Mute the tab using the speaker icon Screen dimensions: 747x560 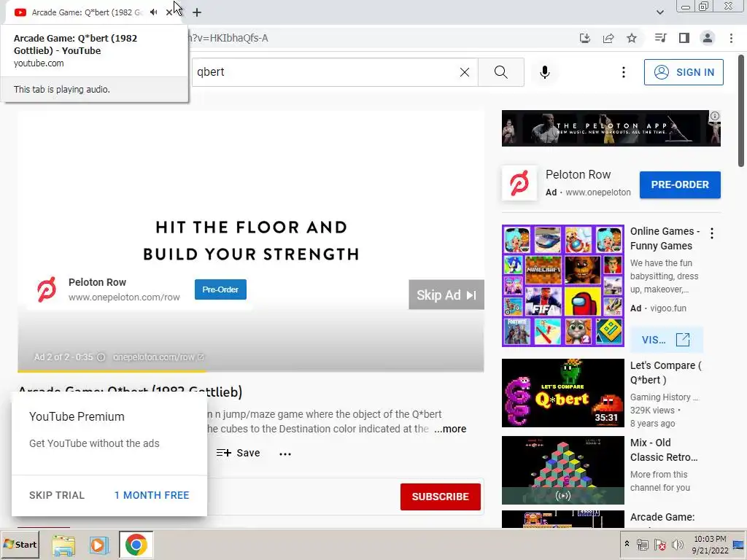(x=153, y=12)
